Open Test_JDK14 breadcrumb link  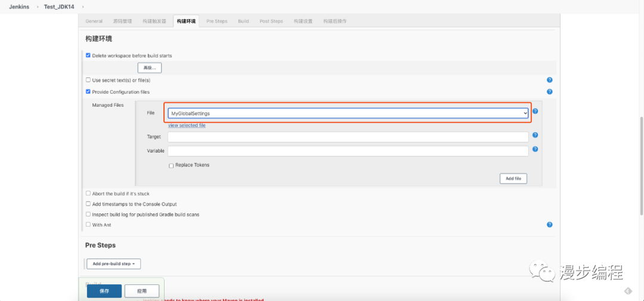click(x=59, y=7)
